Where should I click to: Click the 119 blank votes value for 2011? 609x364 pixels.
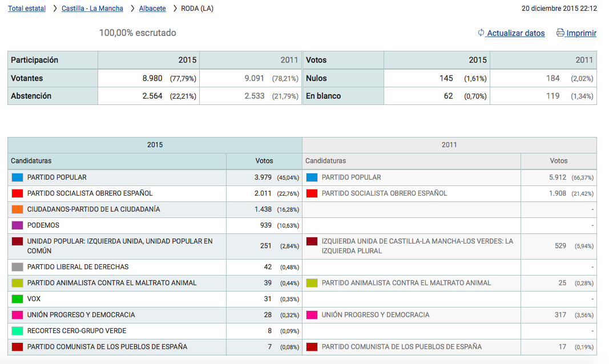(552, 96)
